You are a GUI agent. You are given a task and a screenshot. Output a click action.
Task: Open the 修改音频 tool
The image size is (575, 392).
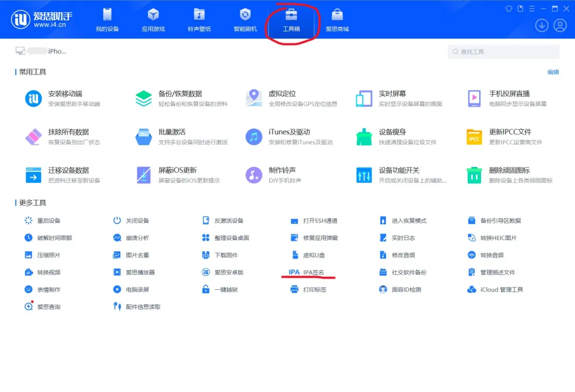coord(397,255)
